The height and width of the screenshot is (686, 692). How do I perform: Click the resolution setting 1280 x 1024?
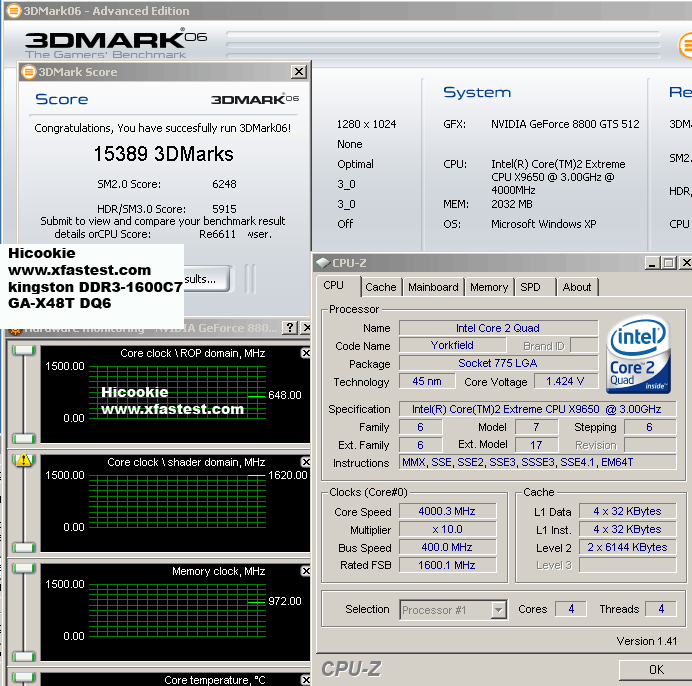(x=366, y=124)
